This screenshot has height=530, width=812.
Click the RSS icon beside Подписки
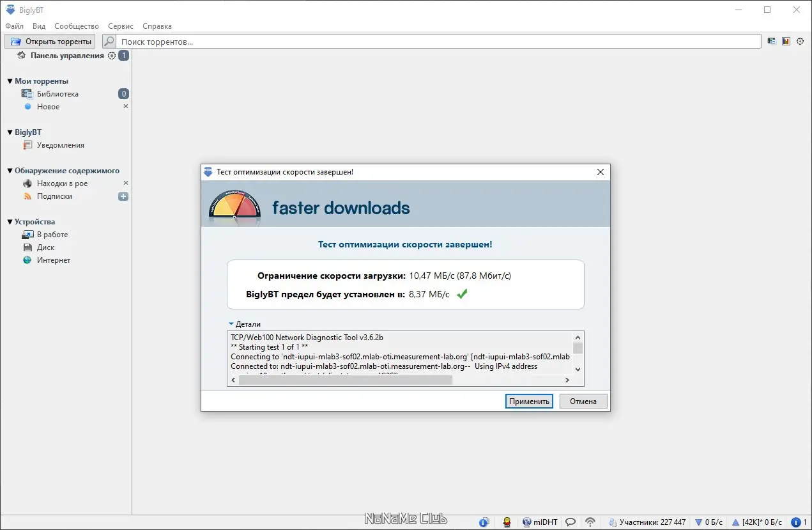pos(27,196)
